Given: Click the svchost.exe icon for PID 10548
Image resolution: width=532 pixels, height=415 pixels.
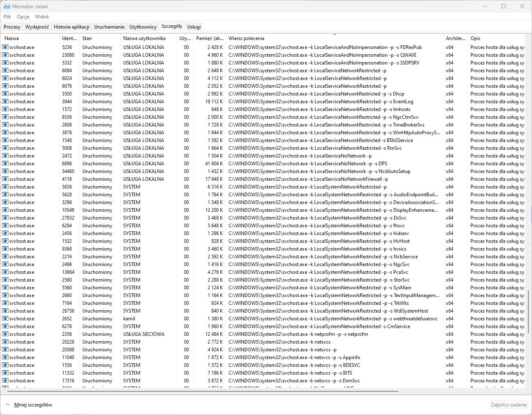Looking at the screenshot, I should (5, 210).
